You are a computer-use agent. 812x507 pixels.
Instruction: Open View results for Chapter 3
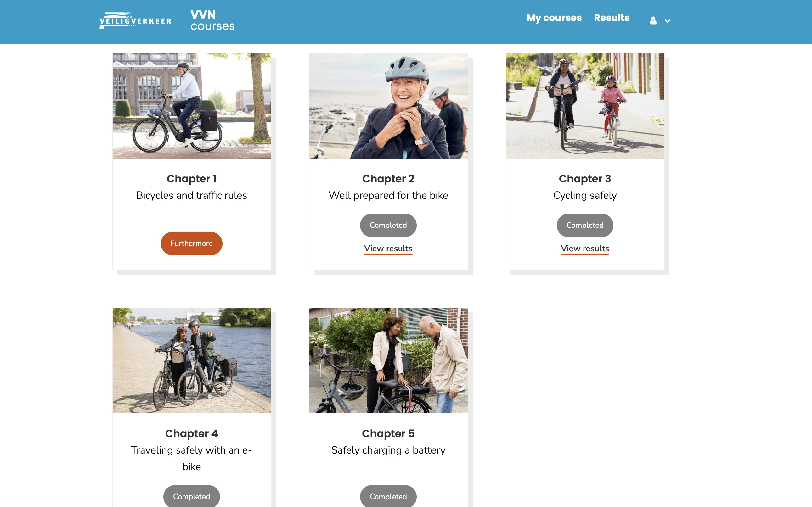pyautogui.click(x=585, y=249)
